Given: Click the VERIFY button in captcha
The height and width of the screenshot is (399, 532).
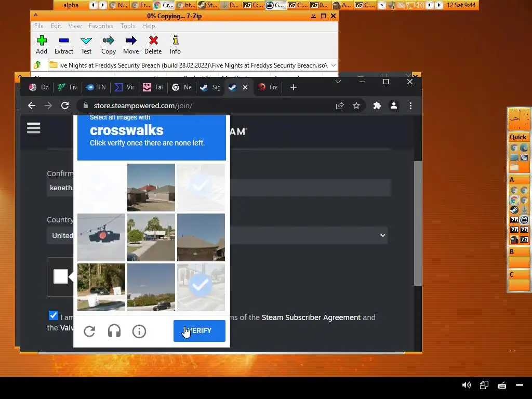Looking at the screenshot, I should (x=199, y=331).
